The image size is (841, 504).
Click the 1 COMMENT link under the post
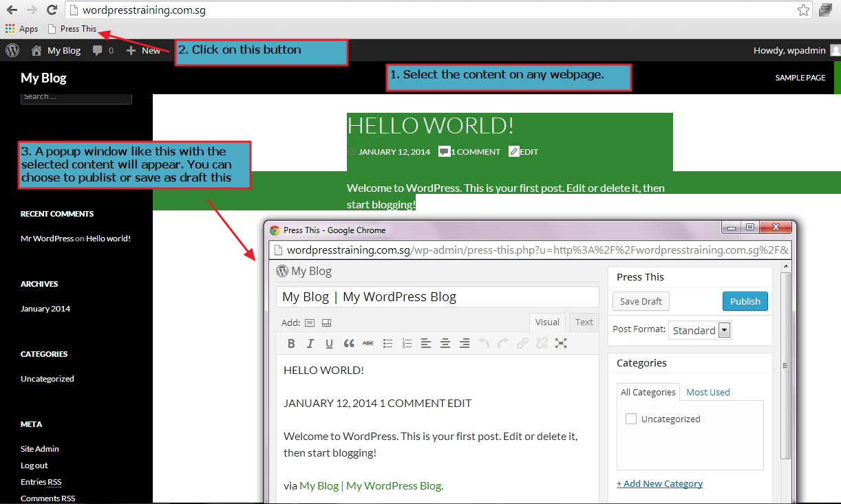tap(476, 152)
